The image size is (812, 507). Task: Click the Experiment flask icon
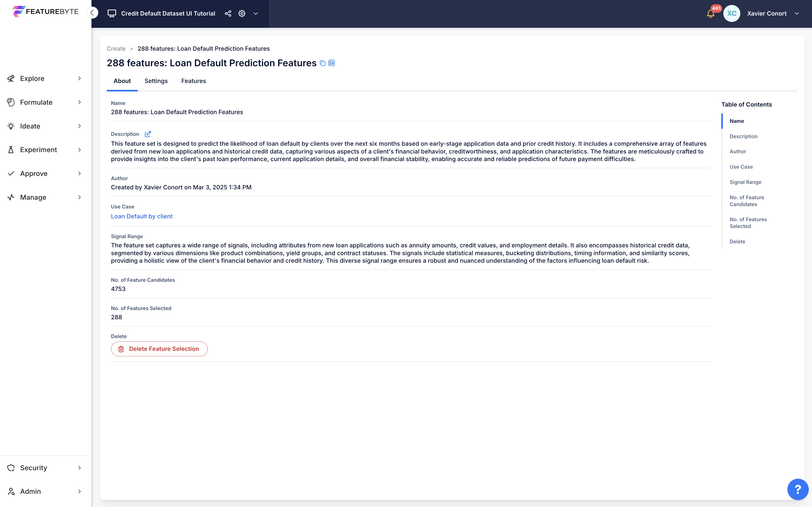click(x=11, y=150)
